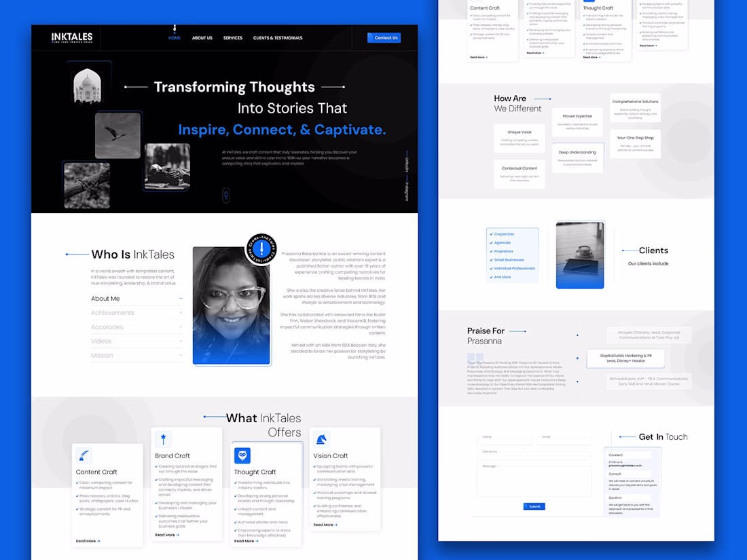Open the Services menu item
The image size is (747, 560).
[x=232, y=37]
